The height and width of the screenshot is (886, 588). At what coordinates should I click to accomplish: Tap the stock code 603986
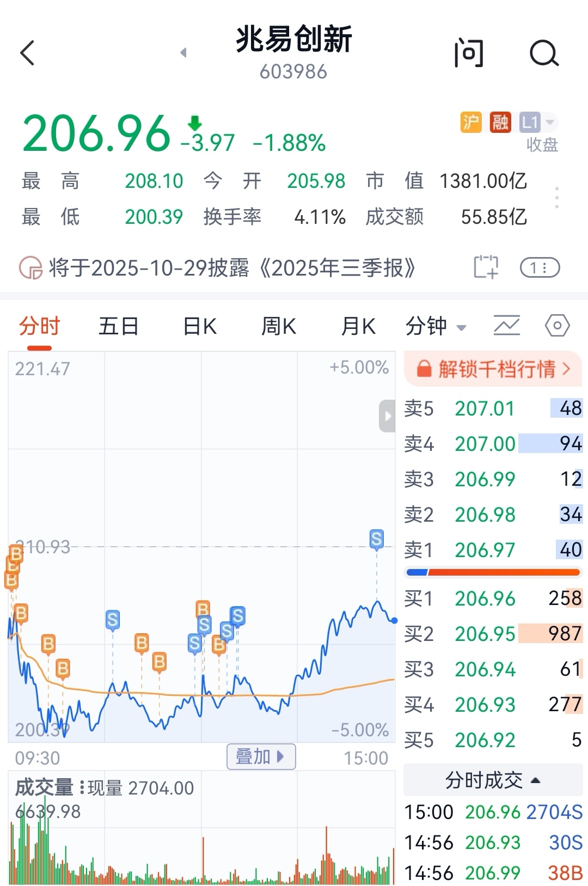click(x=293, y=71)
